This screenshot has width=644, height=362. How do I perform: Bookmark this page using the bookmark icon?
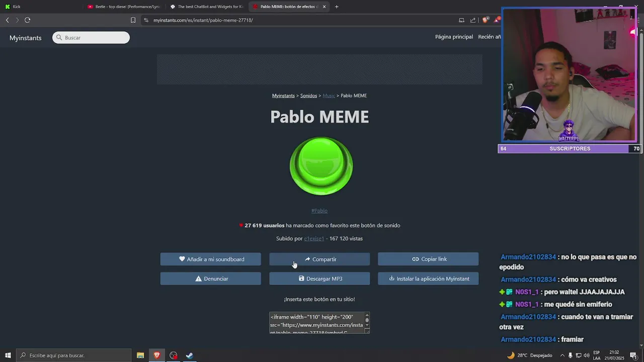tap(133, 20)
